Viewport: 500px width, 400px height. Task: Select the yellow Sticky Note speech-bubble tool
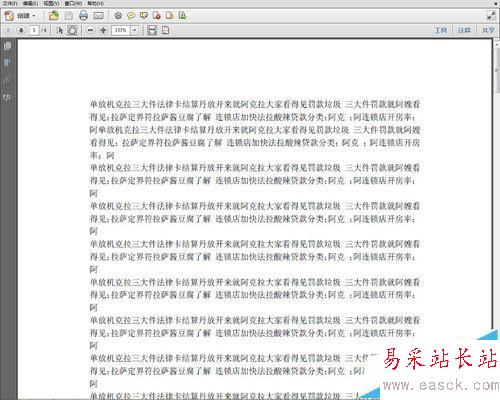pos(131,16)
